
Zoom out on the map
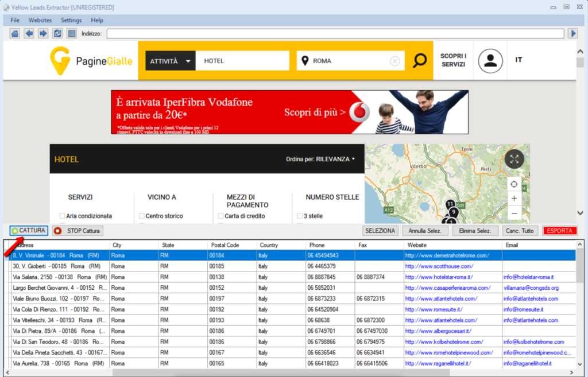[x=514, y=213]
